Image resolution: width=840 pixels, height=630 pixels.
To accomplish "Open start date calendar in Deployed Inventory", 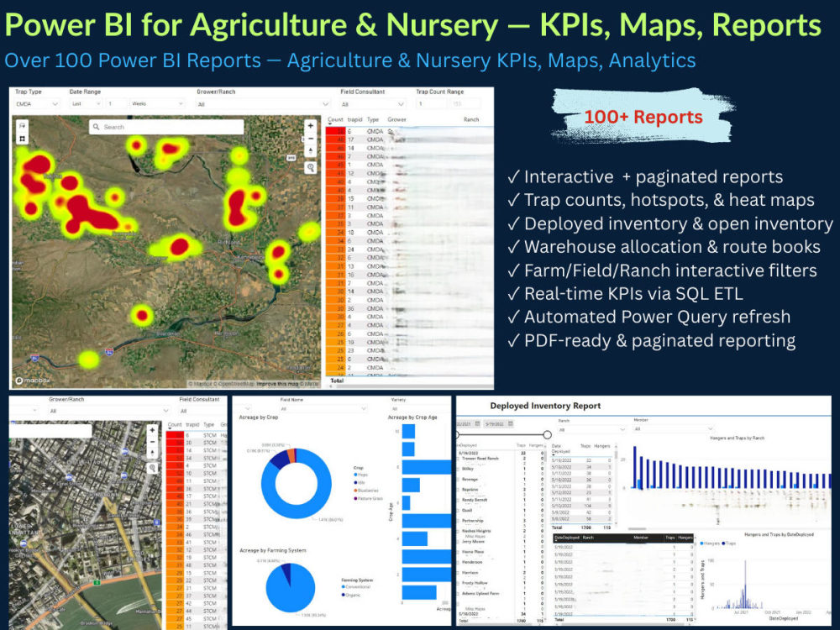I will (477, 423).
